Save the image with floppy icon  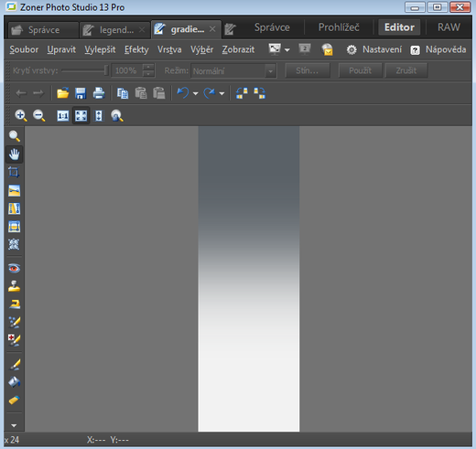coord(81,93)
